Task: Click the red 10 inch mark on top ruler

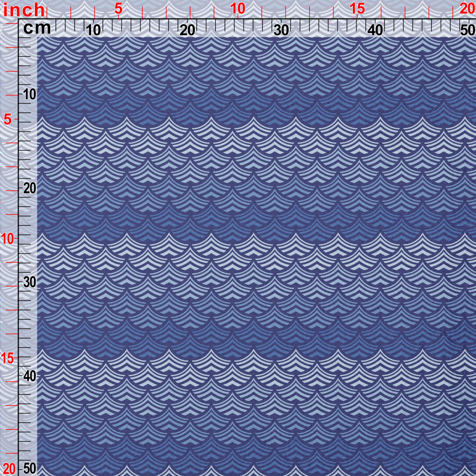Action: [x=238, y=8]
